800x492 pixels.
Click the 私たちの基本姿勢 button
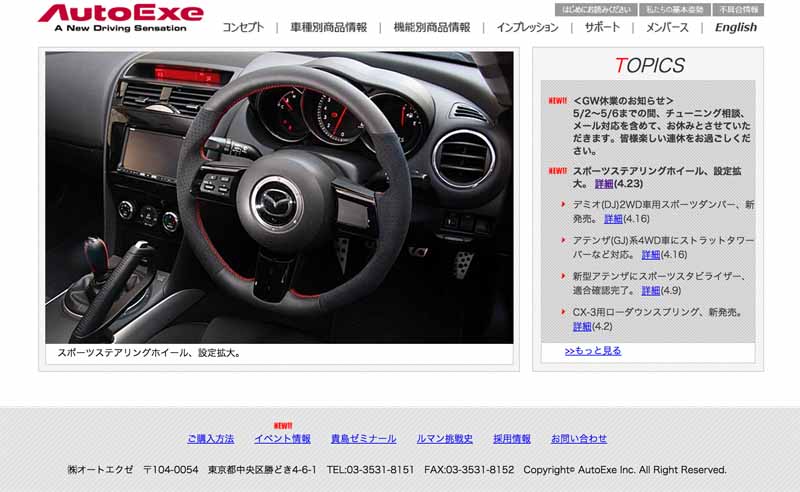[x=674, y=10]
